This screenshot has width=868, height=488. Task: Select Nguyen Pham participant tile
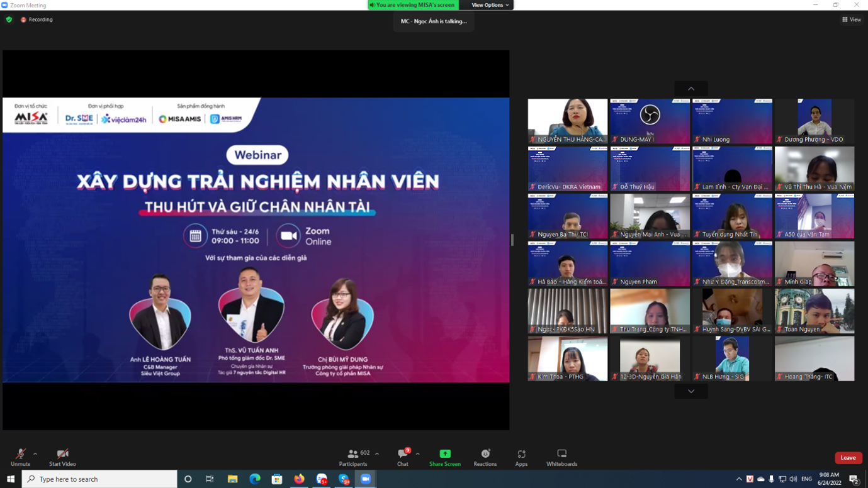click(x=650, y=263)
